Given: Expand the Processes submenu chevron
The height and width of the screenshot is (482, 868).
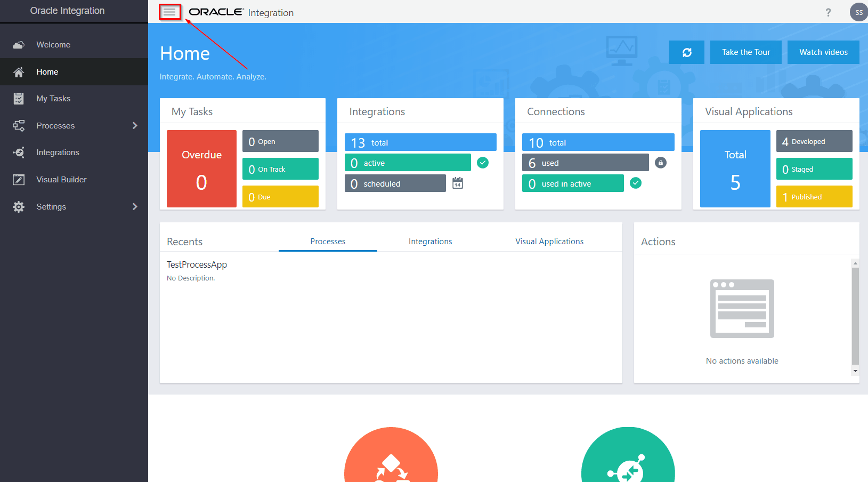Looking at the screenshot, I should 135,126.
